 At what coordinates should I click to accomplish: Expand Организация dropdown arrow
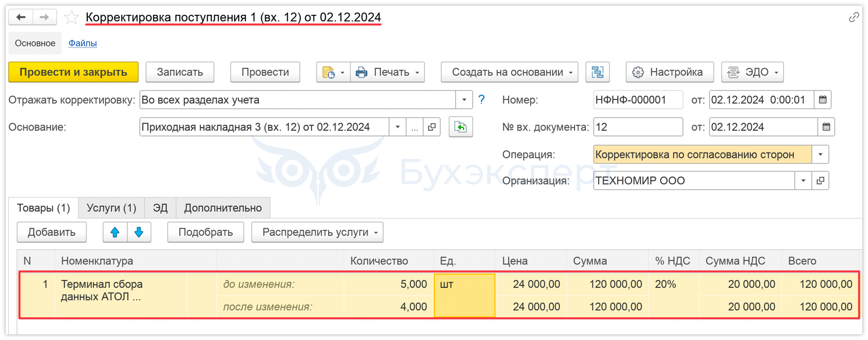pos(804,181)
